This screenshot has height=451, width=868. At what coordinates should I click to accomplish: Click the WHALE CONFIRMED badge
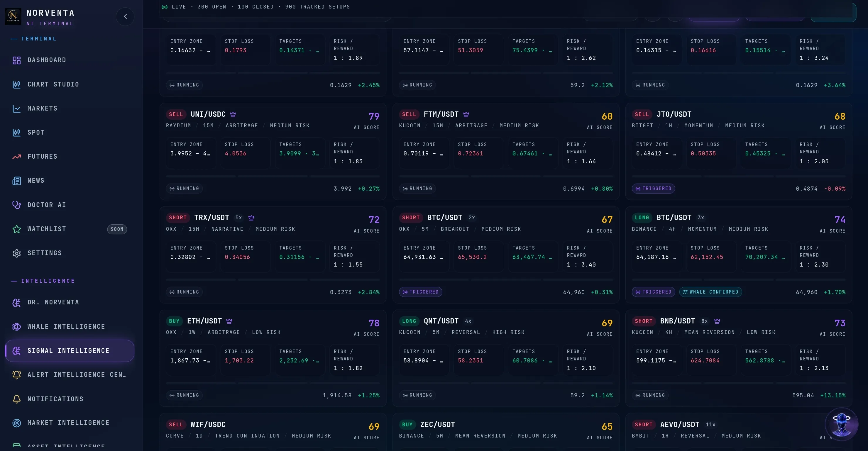click(711, 292)
